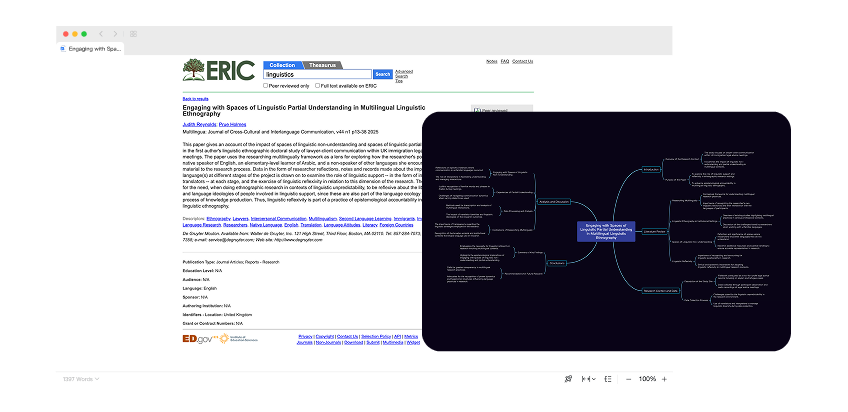Select Analysis and Discussion mind map node

coord(554,201)
